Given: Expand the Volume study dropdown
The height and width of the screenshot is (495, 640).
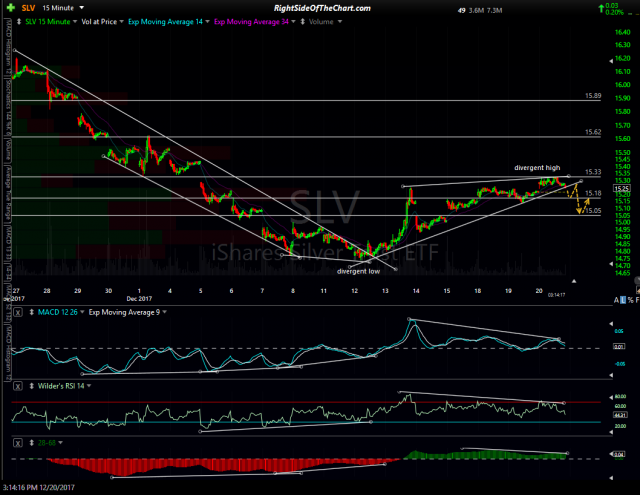Looking at the screenshot, I should pos(340,22).
